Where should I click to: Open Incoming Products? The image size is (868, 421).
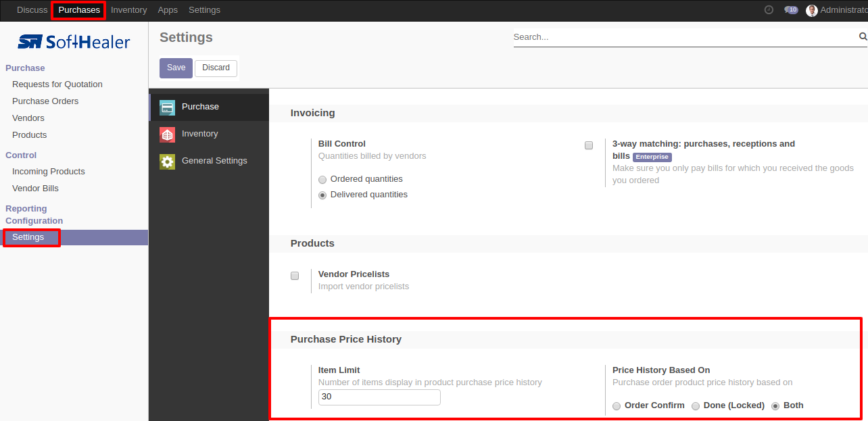(49, 172)
